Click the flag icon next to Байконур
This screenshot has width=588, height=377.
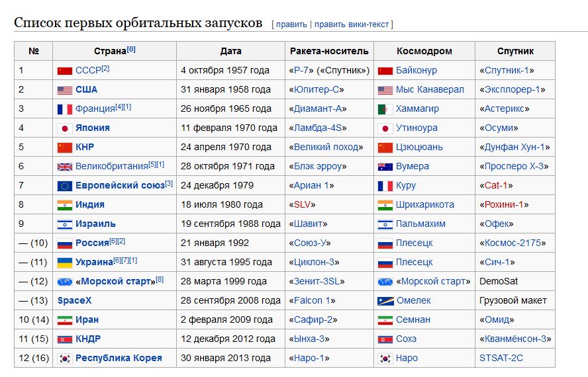click(385, 71)
